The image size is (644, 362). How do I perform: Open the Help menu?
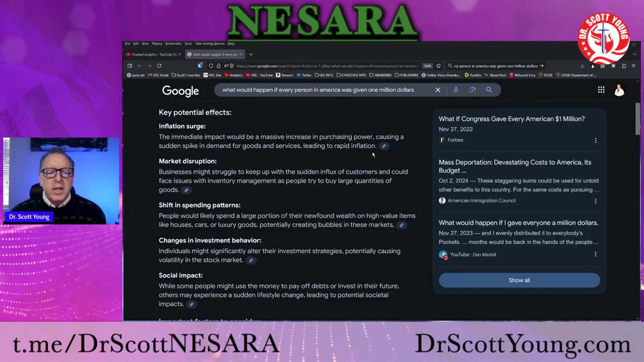[231, 44]
